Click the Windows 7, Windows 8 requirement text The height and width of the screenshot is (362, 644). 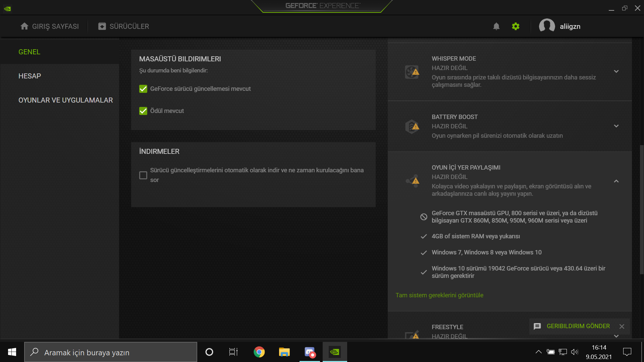coord(486,252)
